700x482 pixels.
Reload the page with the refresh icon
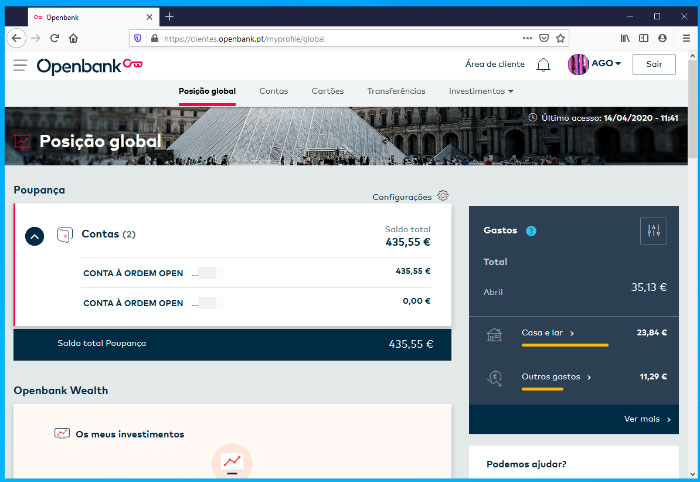pos(54,38)
